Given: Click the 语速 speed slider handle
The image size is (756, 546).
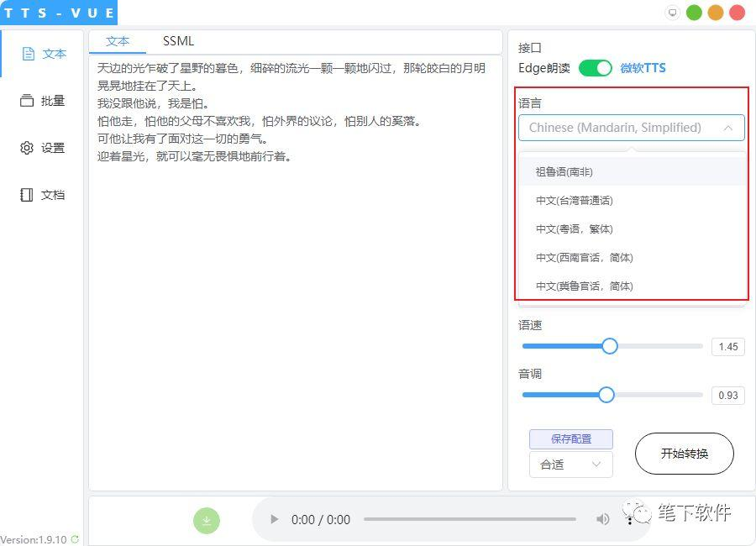Looking at the screenshot, I should tap(610, 346).
